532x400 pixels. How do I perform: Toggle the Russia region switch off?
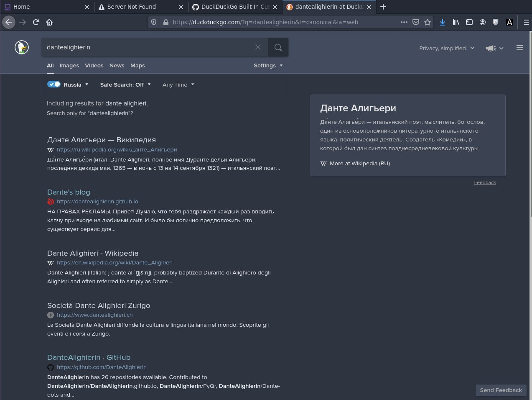54,84
